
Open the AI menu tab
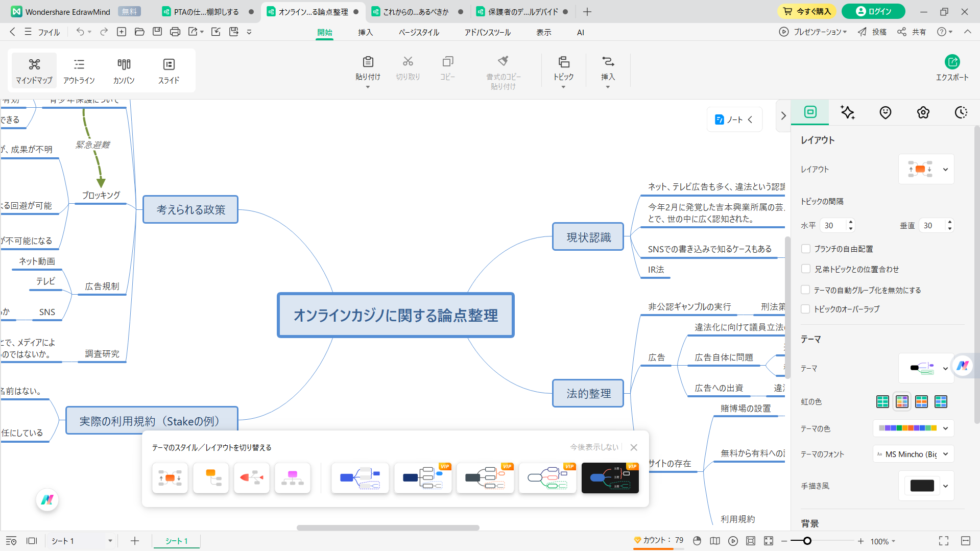[x=580, y=32]
